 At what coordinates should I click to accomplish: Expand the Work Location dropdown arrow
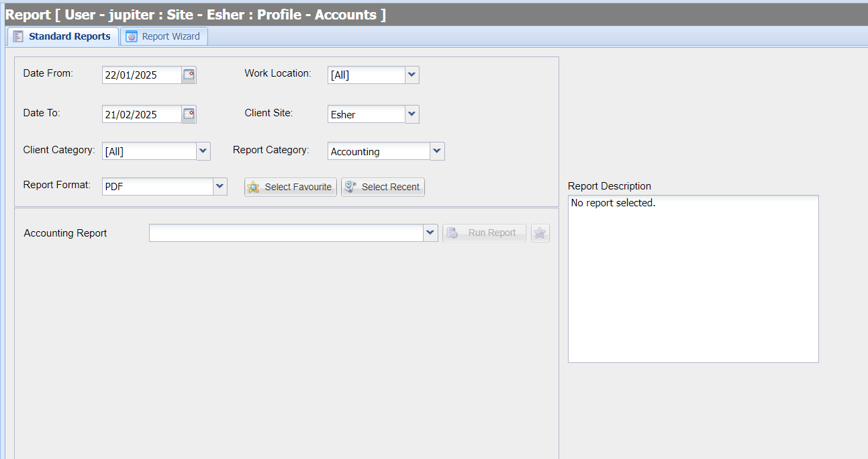[x=412, y=75]
